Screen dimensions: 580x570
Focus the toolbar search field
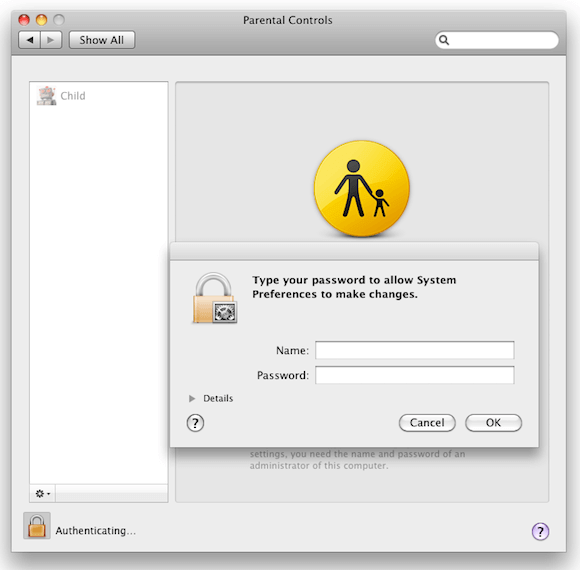(x=497, y=40)
